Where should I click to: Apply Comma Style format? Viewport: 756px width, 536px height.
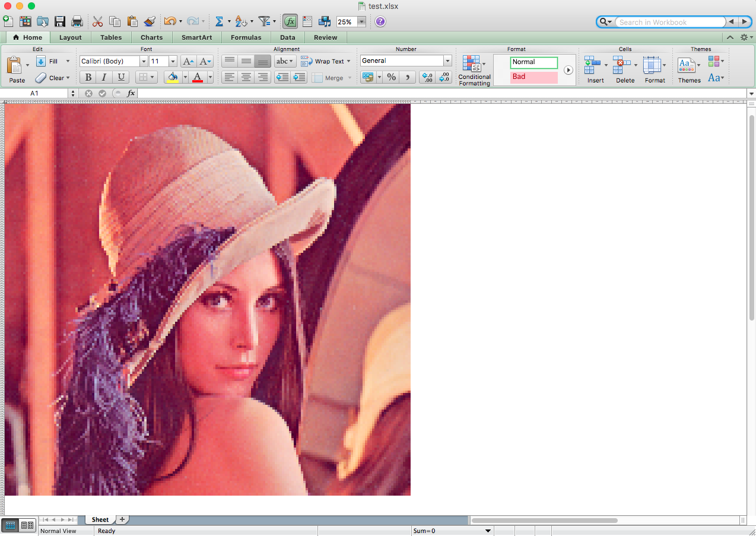click(x=408, y=77)
